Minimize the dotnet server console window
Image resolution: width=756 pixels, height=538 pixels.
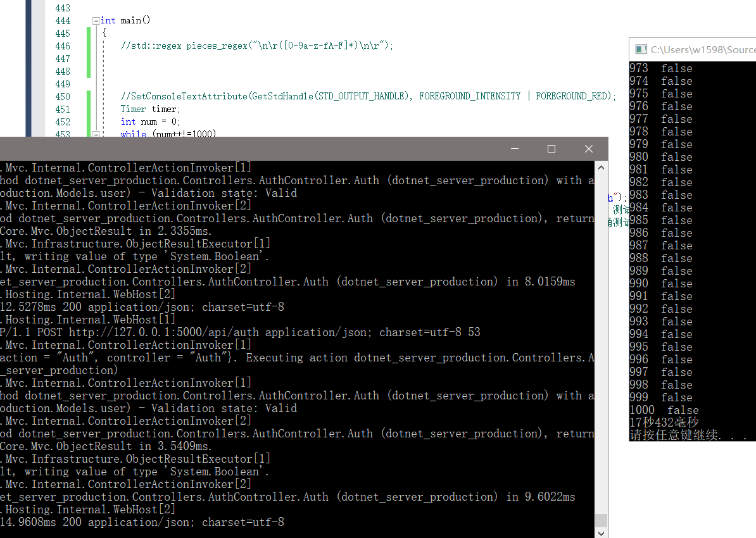[515, 149]
